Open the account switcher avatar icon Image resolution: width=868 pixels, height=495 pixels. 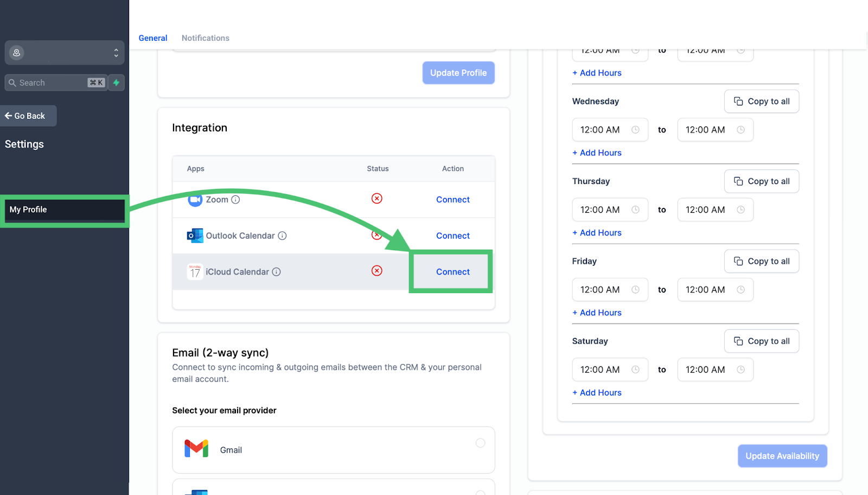point(17,53)
